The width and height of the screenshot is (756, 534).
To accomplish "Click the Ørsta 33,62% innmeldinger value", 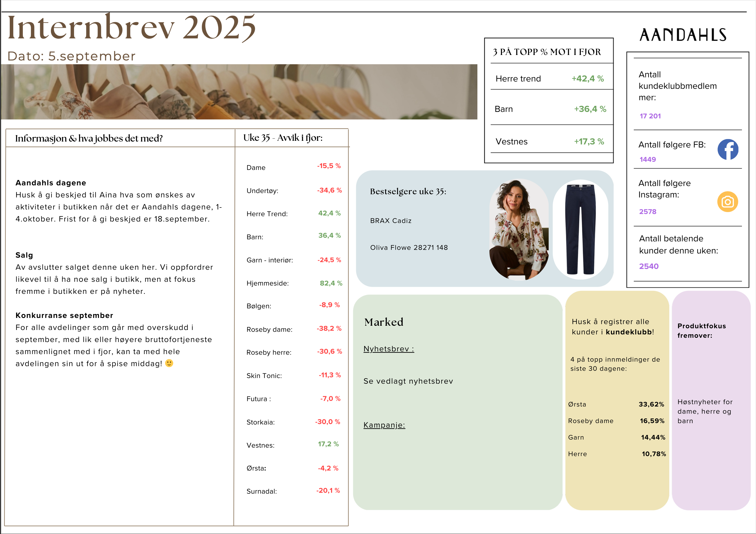I will (651, 404).
